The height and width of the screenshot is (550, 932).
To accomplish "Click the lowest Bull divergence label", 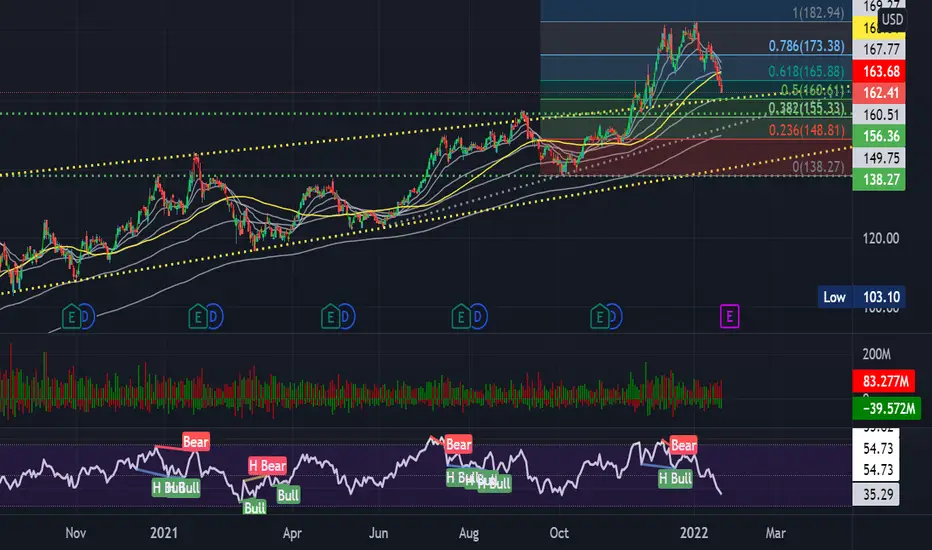I will click(254, 508).
